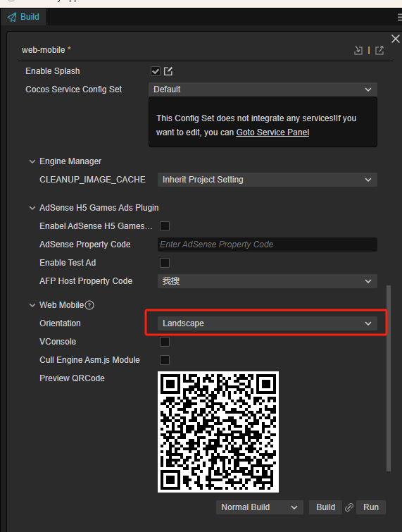Enable the VConsole checkbox
The image size is (402, 532).
(x=165, y=342)
